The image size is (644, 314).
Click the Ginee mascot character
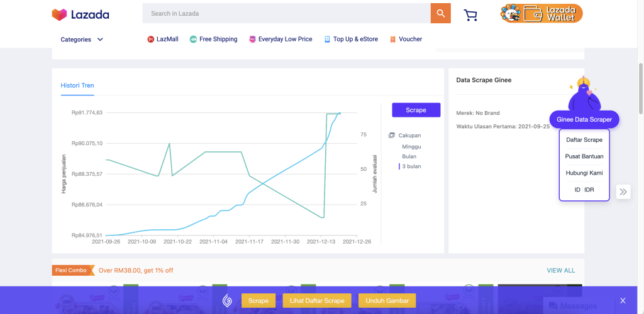coord(584,94)
